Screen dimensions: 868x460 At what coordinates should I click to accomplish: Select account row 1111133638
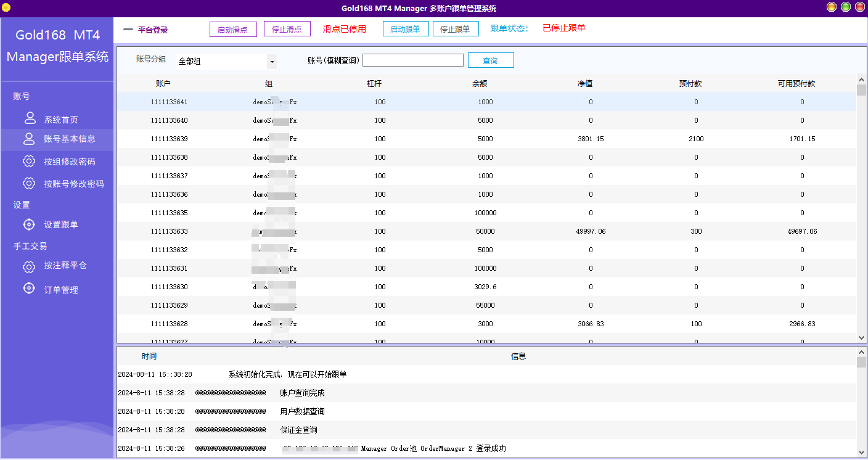pos(486,157)
